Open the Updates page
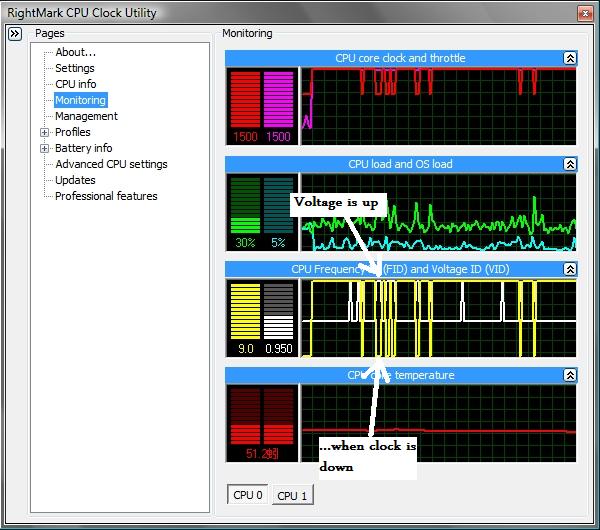This screenshot has height=530, width=600. [x=75, y=180]
